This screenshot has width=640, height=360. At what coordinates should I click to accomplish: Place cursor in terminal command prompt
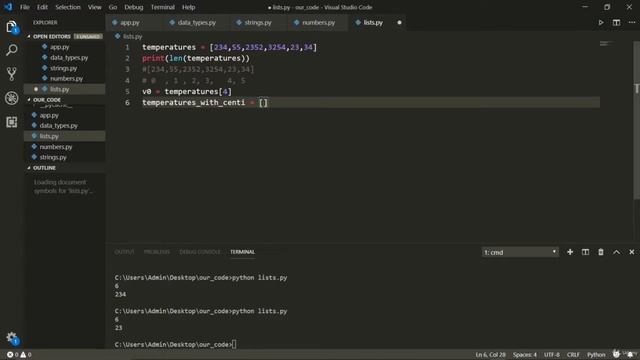pyautogui.click(x=234, y=344)
